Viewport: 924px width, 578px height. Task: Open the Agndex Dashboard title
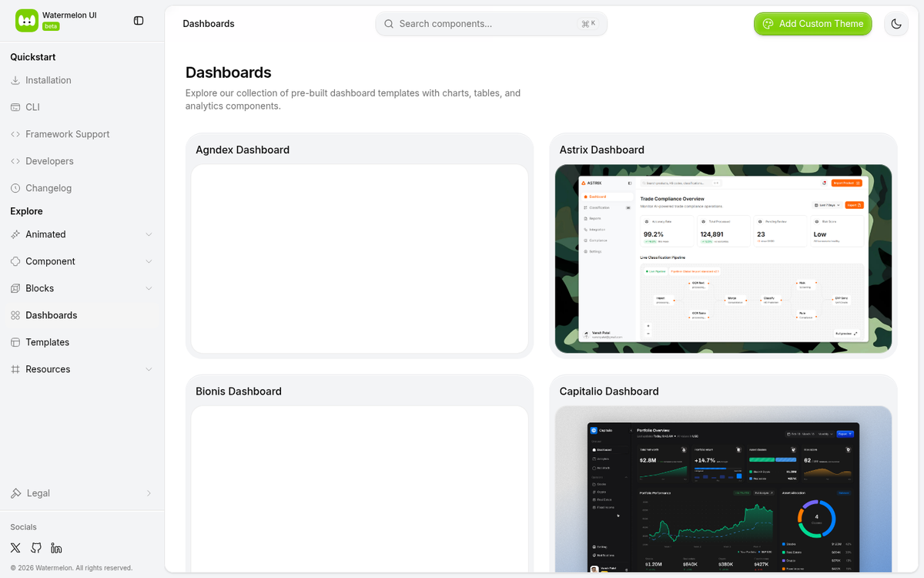click(243, 150)
